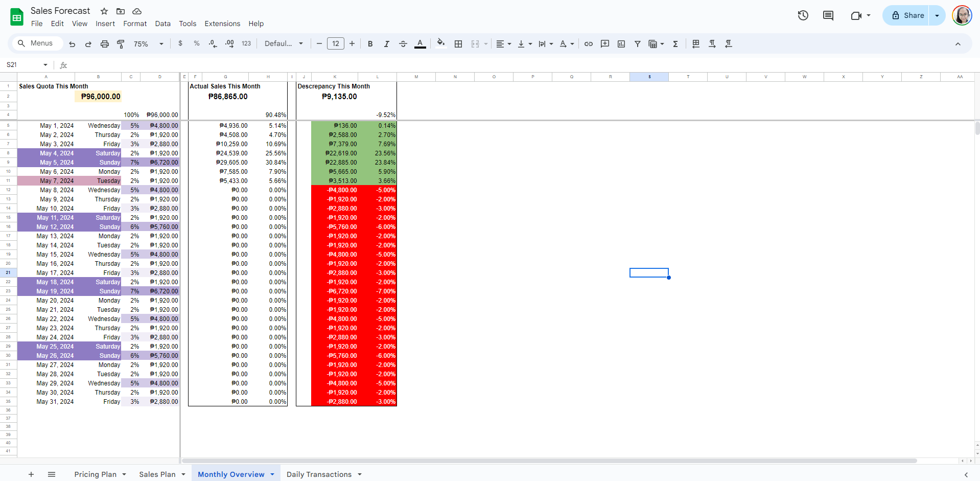The height and width of the screenshot is (481, 980).
Task: Toggle italic formatting
Action: (x=387, y=44)
